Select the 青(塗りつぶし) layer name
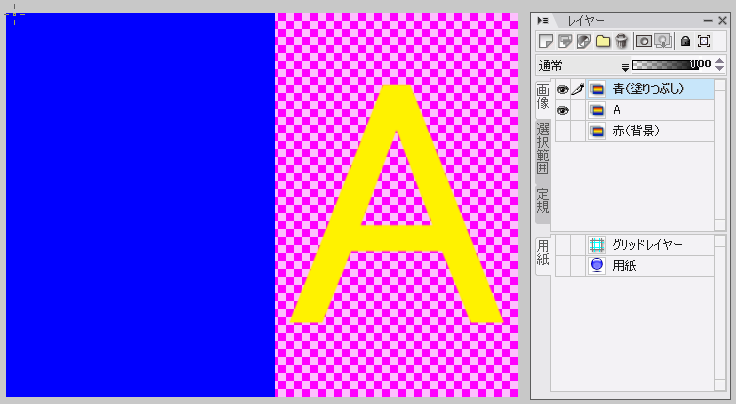Image resolution: width=736 pixels, height=404 pixels. 648,89
